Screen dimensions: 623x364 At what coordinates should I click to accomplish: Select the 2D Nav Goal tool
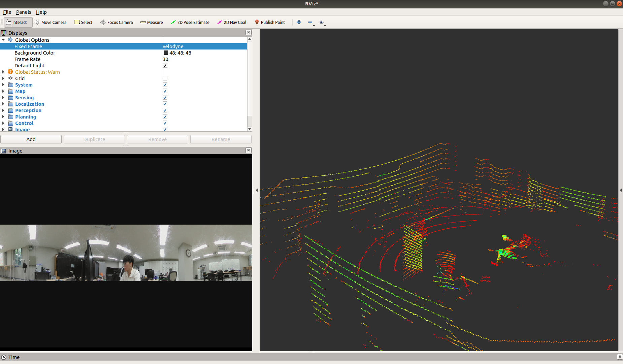click(232, 22)
